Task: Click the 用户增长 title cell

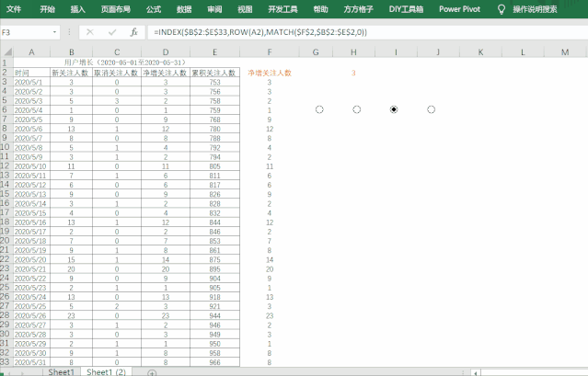Action: pos(126,63)
